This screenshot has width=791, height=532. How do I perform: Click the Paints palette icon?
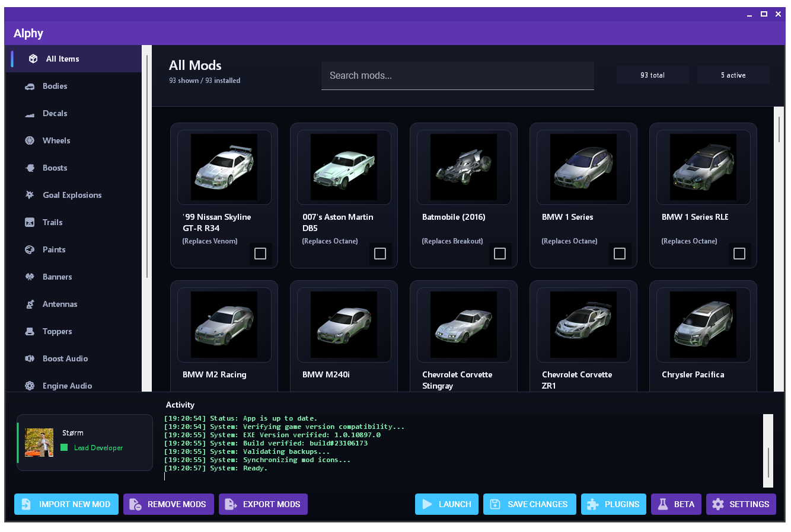tap(30, 249)
